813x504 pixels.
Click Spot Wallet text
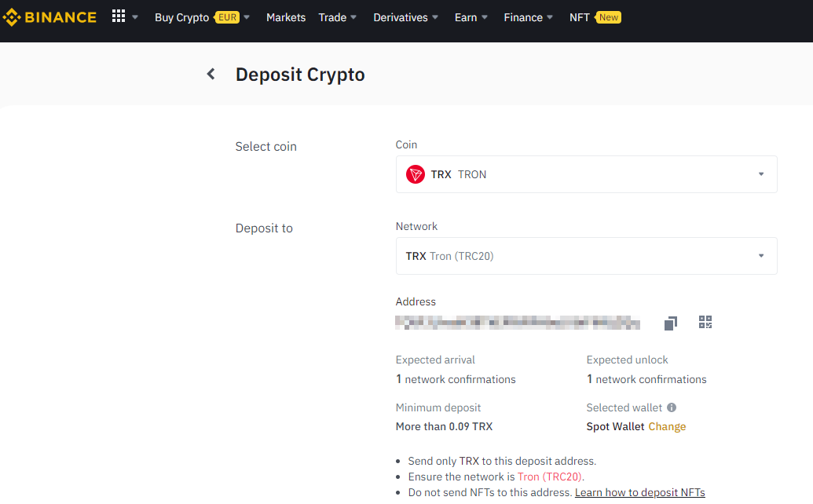point(615,426)
